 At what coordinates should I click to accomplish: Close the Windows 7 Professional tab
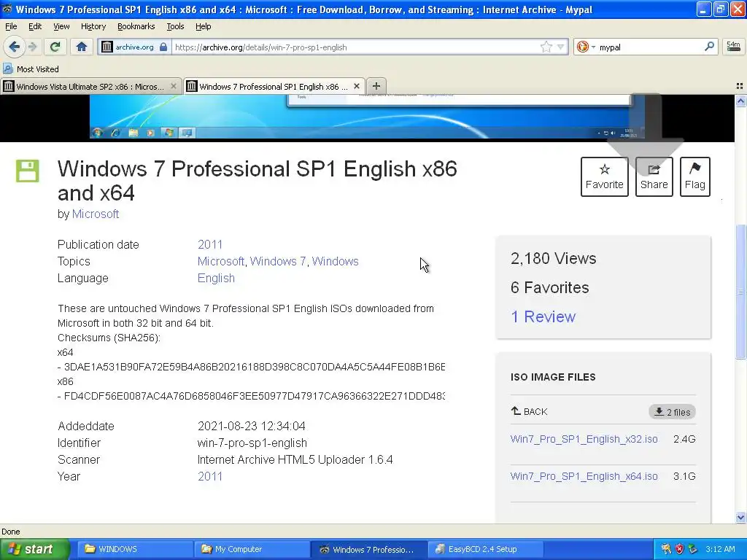[356, 86]
